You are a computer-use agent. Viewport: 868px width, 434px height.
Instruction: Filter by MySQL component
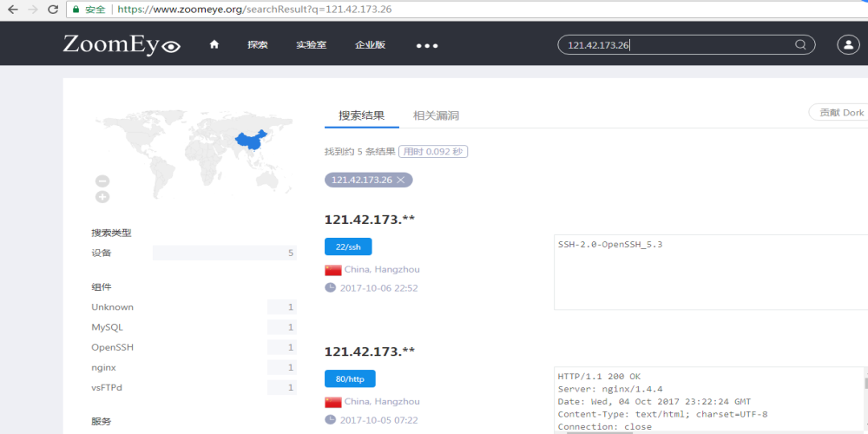click(107, 328)
